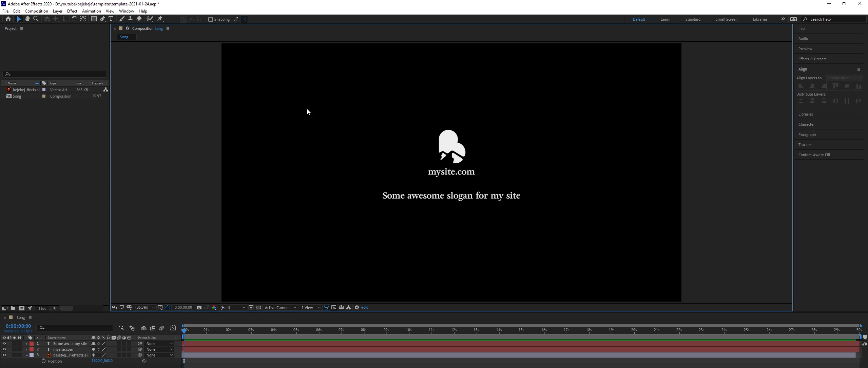Select the Puppet Pin tool
This screenshot has width=868, height=368.
tap(160, 19)
